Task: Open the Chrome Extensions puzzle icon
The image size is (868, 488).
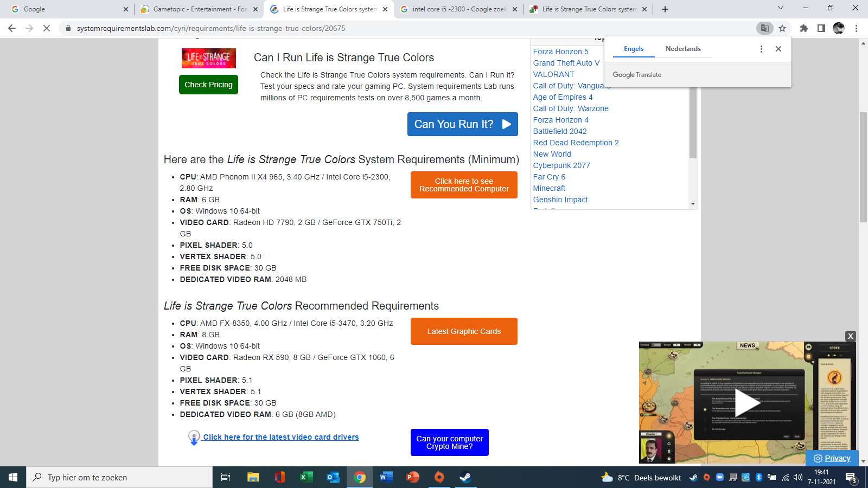Action: 804,28
